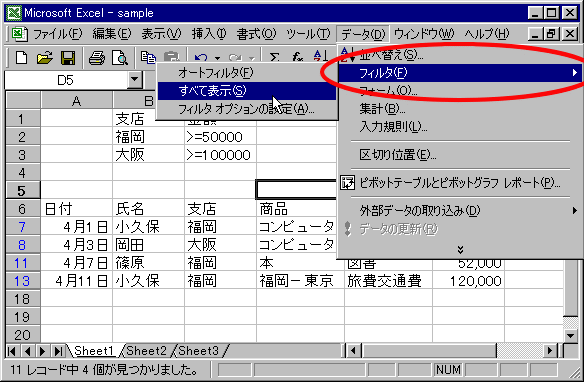This screenshot has width=584, height=382.
Task: Select row 13 header
Action: 22,281
